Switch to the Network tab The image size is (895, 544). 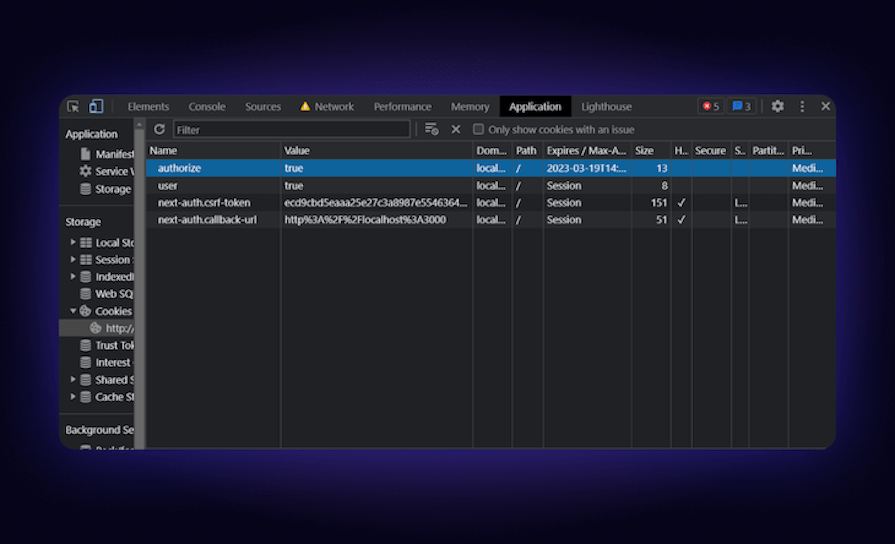click(327, 106)
